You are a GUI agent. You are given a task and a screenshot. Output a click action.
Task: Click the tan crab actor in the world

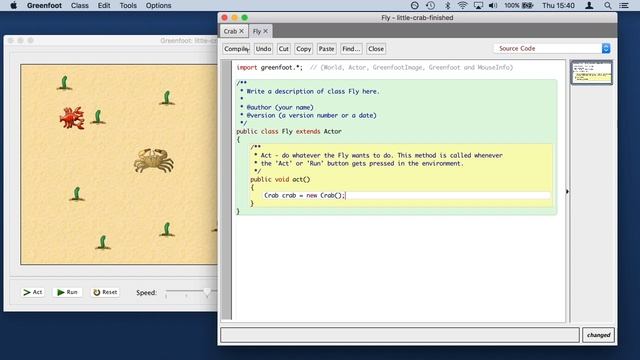point(154,160)
